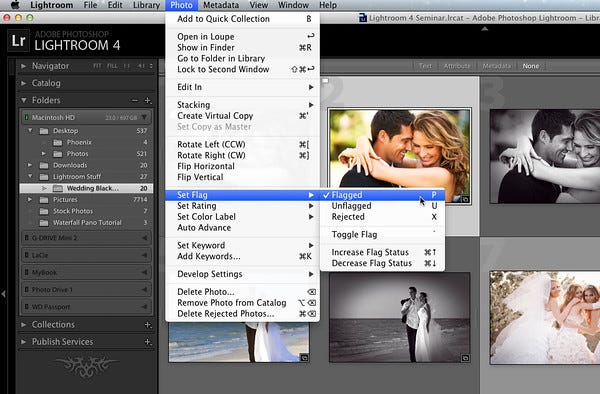Open the Macintosh HD volume dropdown arrow
The height and width of the screenshot is (394, 600).
pyautogui.click(x=144, y=117)
